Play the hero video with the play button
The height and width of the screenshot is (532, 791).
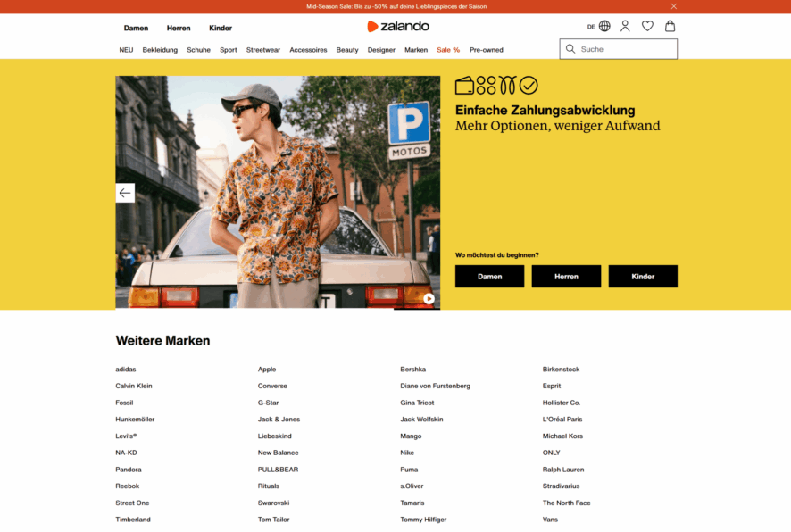pos(429,299)
